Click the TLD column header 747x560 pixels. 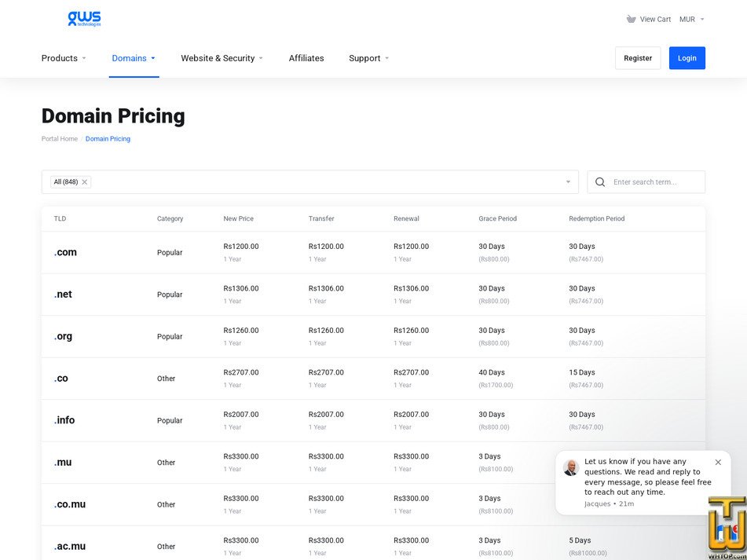(x=60, y=218)
